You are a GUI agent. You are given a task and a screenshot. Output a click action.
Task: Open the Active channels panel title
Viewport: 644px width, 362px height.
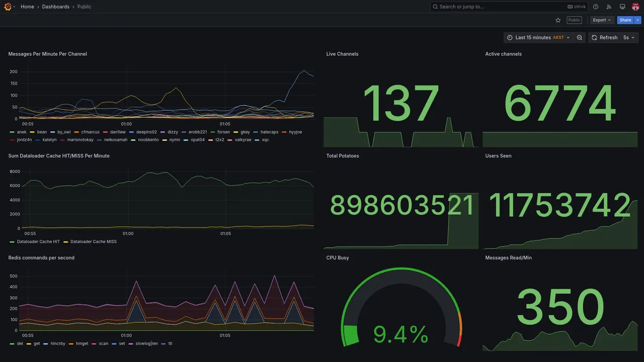503,54
